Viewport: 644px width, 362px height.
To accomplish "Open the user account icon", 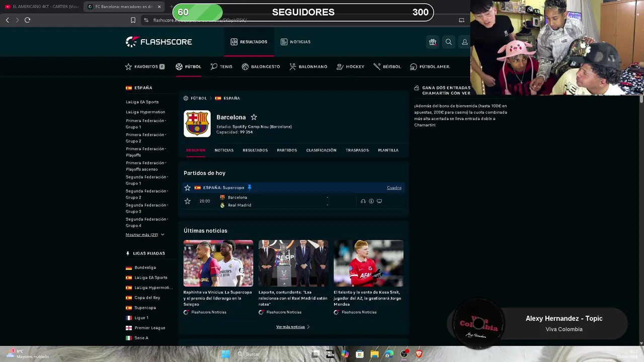I will [465, 42].
